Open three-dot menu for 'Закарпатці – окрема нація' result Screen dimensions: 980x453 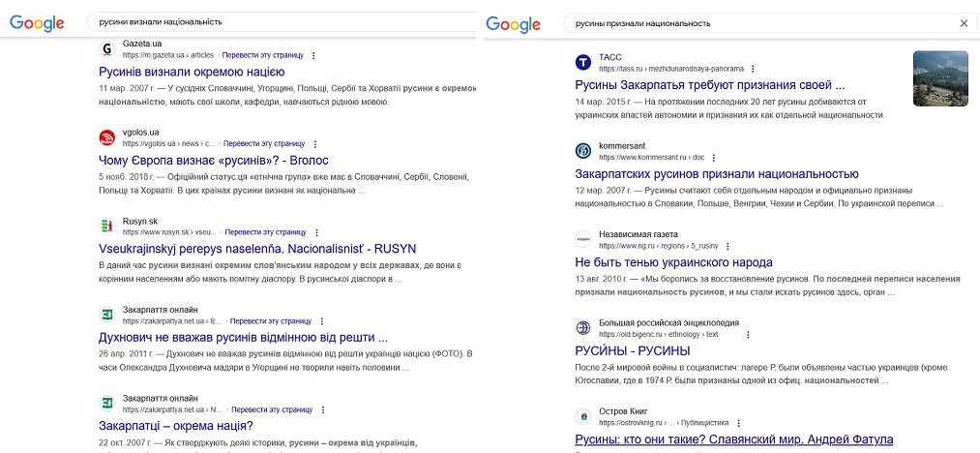[x=323, y=410]
